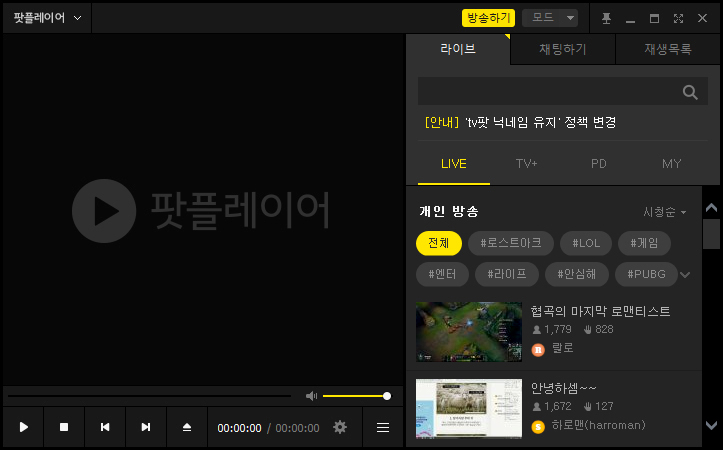Select the PD sub-tab
The width and height of the screenshot is (723, 450).
[599, 164]
